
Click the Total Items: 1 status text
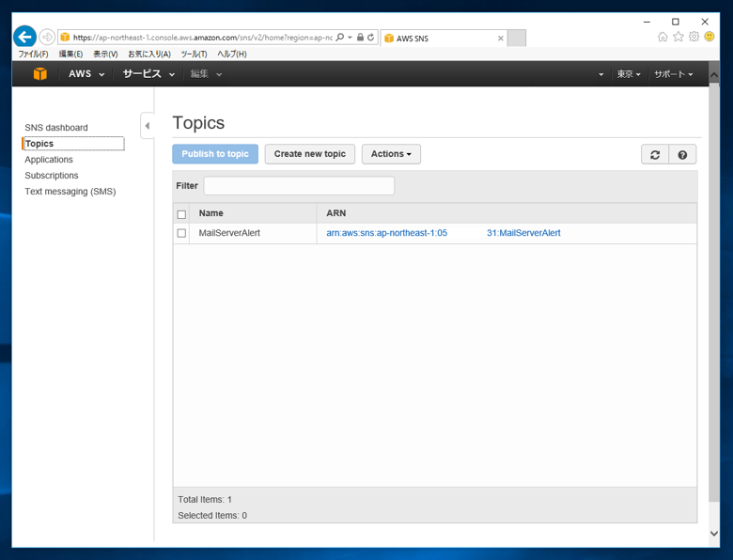click(x=205, y=499)
